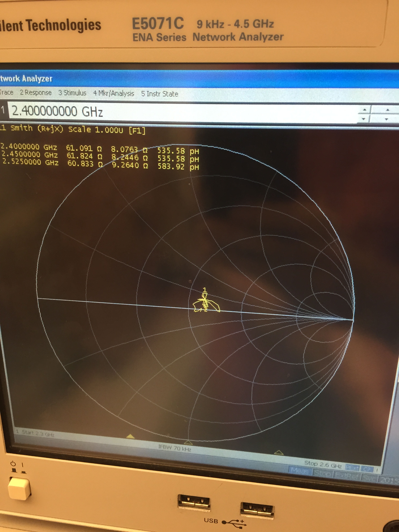Click the 2.4000000 GHz marker readout row
Image resolution: width=399 pixels, height=532 pixels.
pos(100,149)
